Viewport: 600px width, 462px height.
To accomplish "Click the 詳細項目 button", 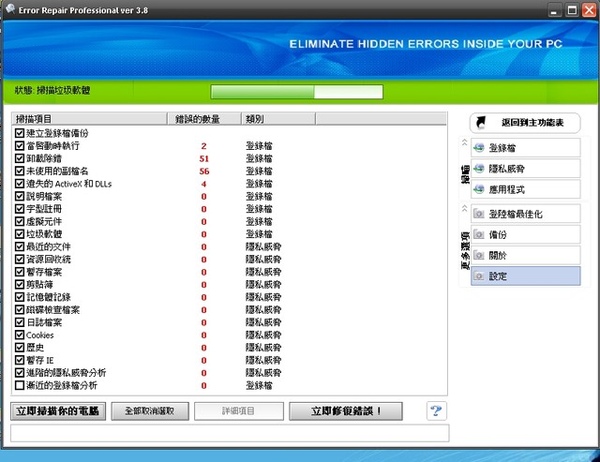I will point(239,411).
